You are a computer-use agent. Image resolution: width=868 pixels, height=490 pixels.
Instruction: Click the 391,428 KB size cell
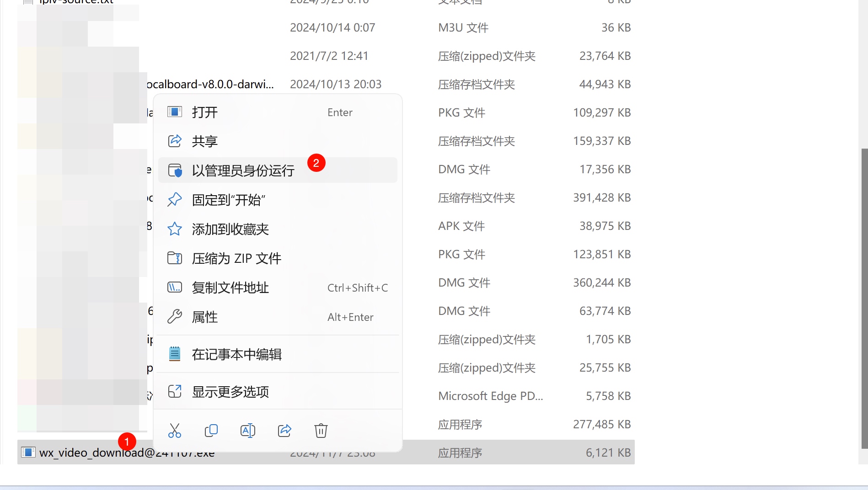pyautogui.click(x=602, y=198)
